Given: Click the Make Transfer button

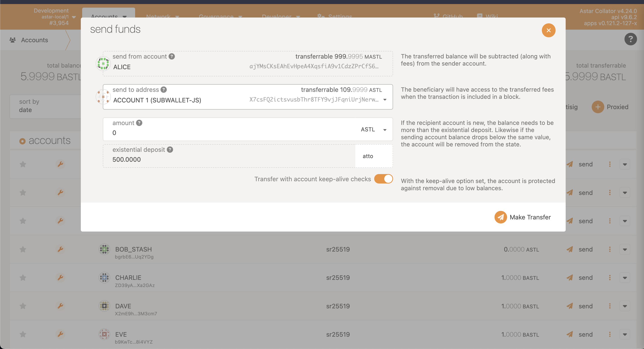Looking at the screenshot, I should click(x=523, y=217).
